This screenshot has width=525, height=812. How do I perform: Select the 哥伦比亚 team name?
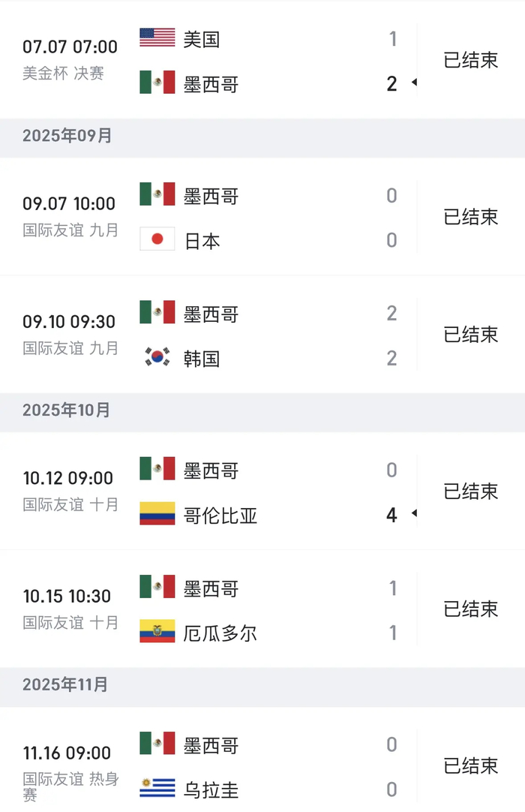[220, 516]
